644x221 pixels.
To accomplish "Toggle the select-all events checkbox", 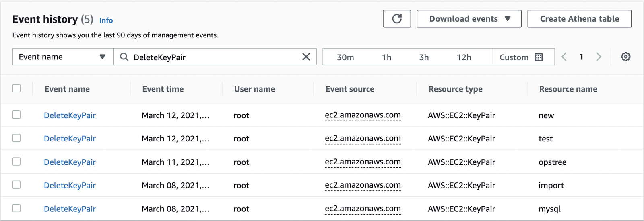I will click(17, 88).
